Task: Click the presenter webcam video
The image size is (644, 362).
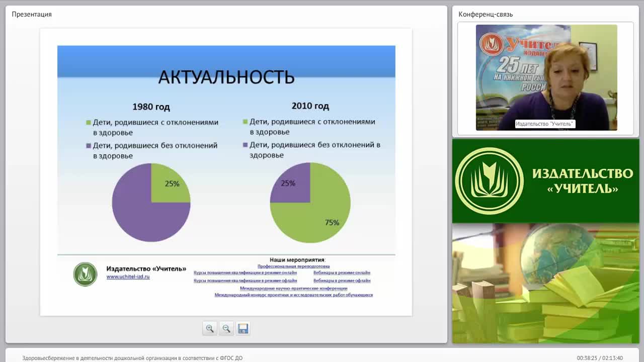Action: pos(546,77)
